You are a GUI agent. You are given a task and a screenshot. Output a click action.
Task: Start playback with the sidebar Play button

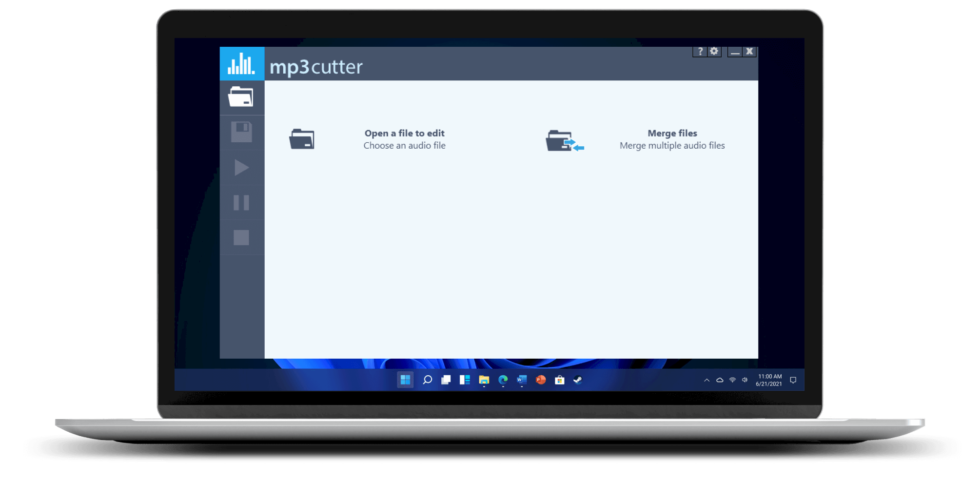[241, 168]
